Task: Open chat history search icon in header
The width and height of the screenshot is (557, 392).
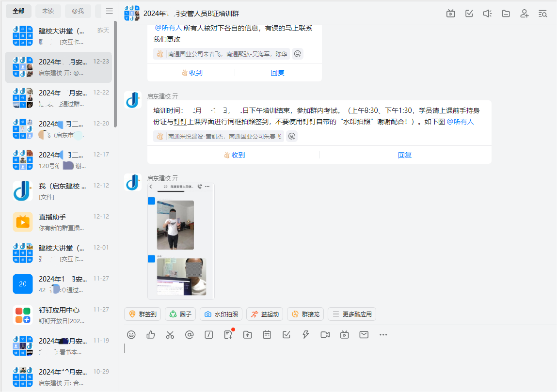Action: tap(542, 14)
